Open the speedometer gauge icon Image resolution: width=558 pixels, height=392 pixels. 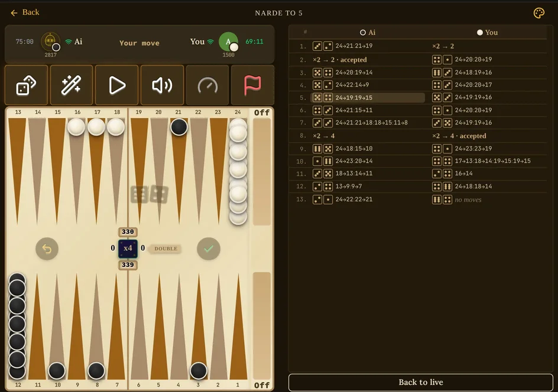(207, 85)
